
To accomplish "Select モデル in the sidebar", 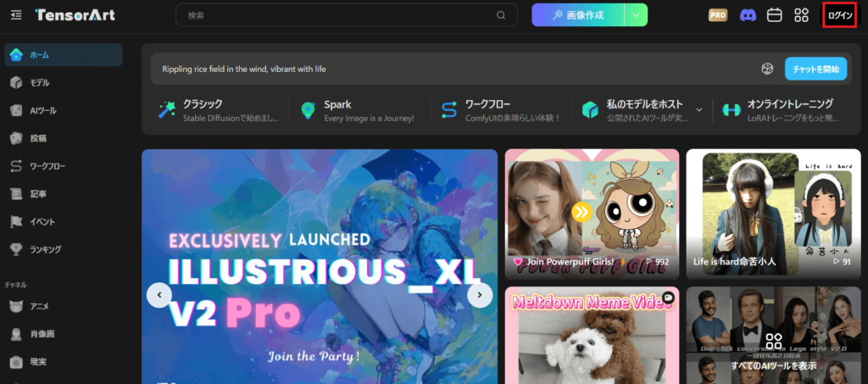I will (x=64, y=82).
